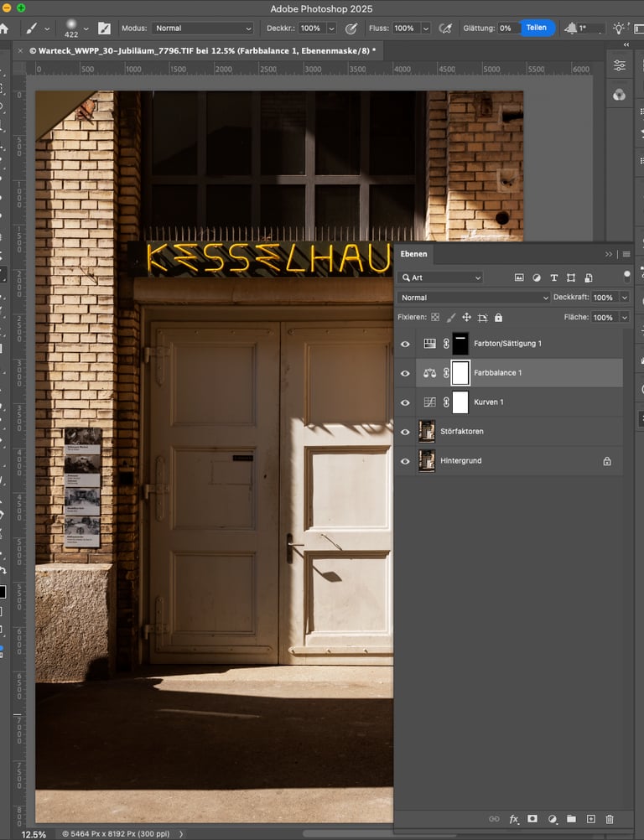Image resolution: width=644 pixels, height=840 pixels.
Task: Toggle pressure for opacity icon next to Deckkr.
Action: tap(351, 29)
